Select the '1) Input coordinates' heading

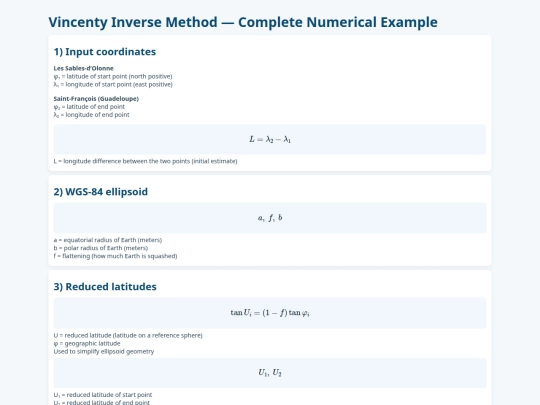[x=105, y=52]
